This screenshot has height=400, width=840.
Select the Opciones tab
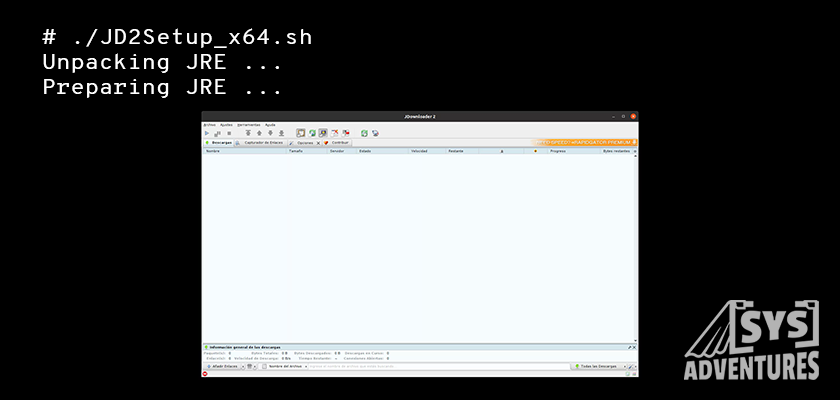303,143
